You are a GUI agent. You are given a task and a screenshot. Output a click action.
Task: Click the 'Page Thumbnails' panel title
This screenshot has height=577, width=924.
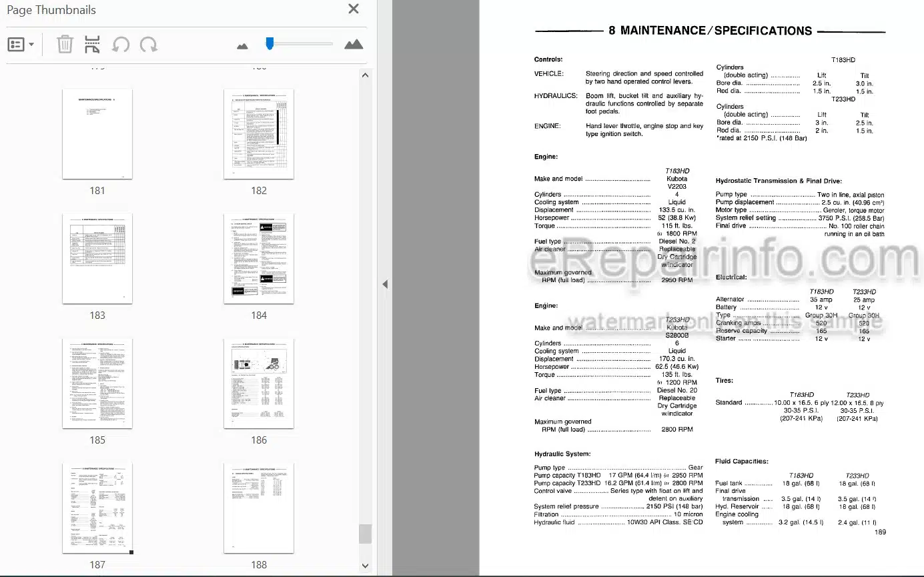pyautogui.click(x=51, y=10)
